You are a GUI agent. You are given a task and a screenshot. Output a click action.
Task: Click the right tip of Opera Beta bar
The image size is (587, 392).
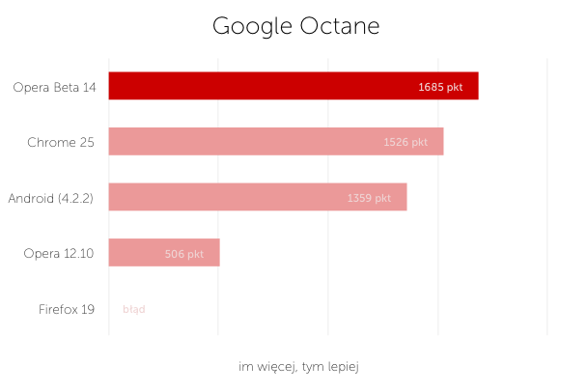tap(476, 86)
